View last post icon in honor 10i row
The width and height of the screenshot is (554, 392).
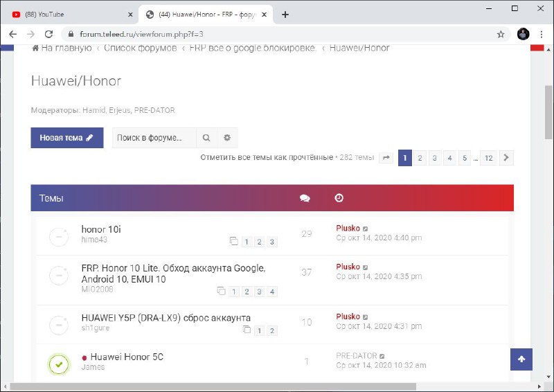[366, 229]
